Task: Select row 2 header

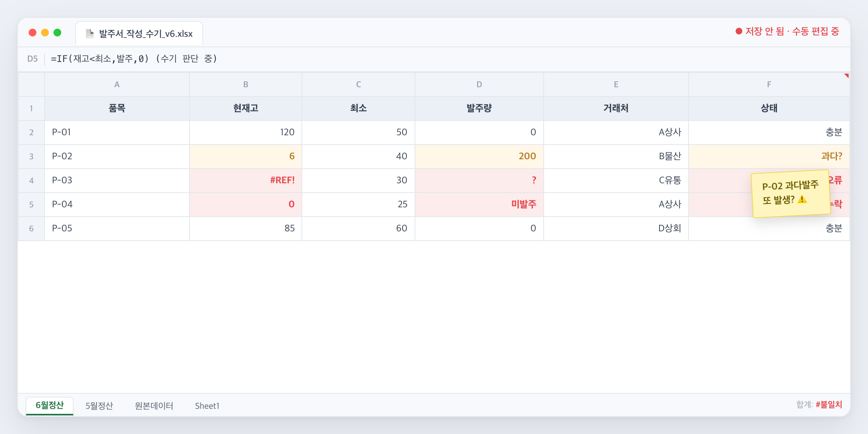Action: [31, 133]
